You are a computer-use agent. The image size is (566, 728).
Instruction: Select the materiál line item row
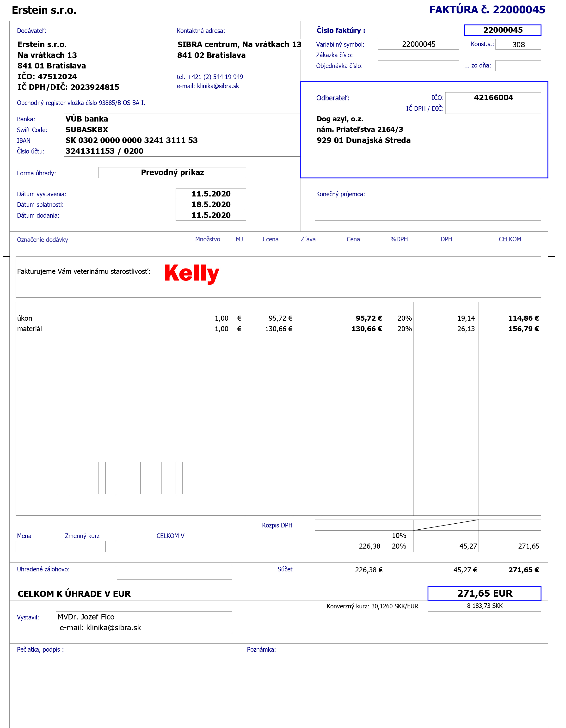click(x=30, y=329)
